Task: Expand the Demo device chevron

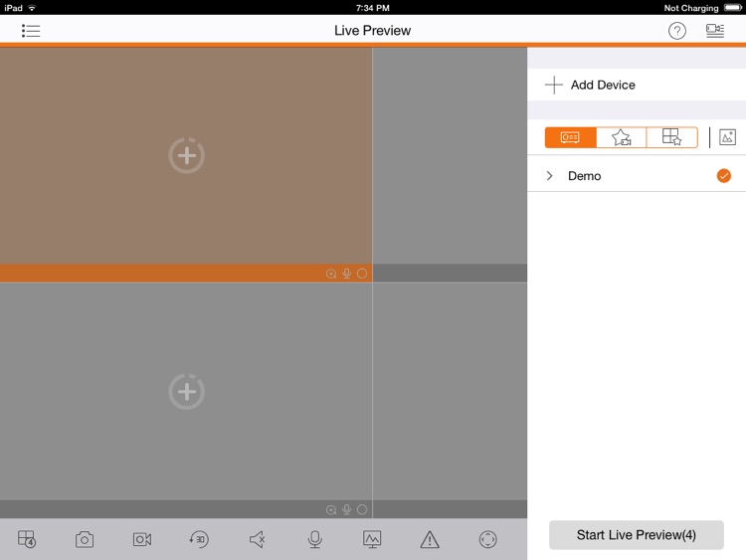Action: 549,176
